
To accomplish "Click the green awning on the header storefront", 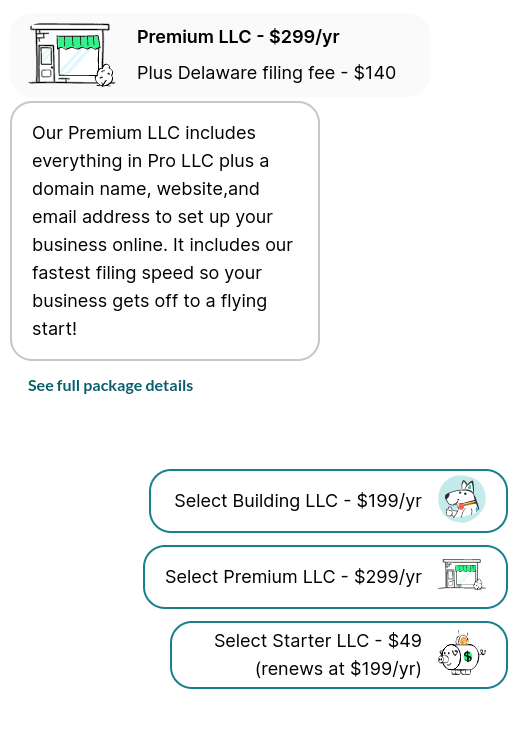I will [x=79, y=42].
